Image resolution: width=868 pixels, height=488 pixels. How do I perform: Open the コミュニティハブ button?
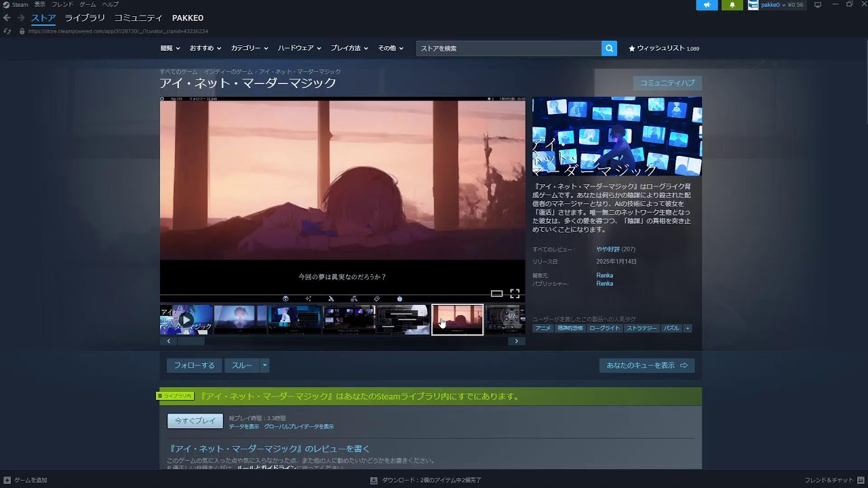(667, 83)
